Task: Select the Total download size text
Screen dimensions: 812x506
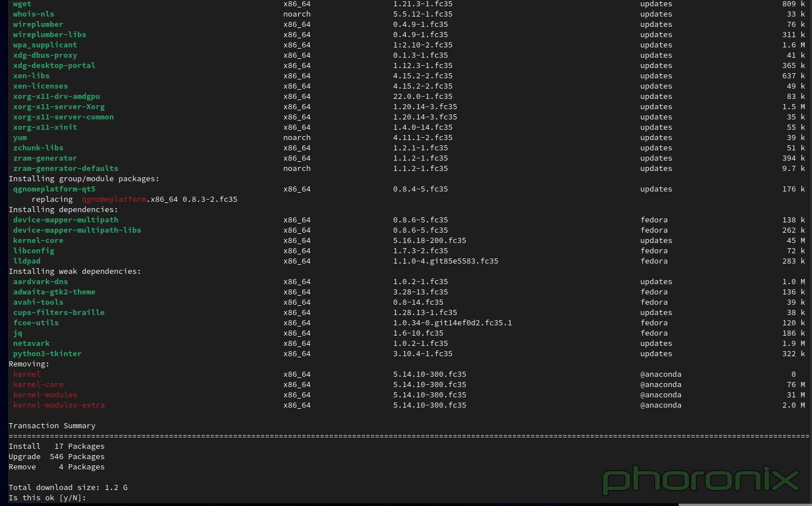Action: 68,487
